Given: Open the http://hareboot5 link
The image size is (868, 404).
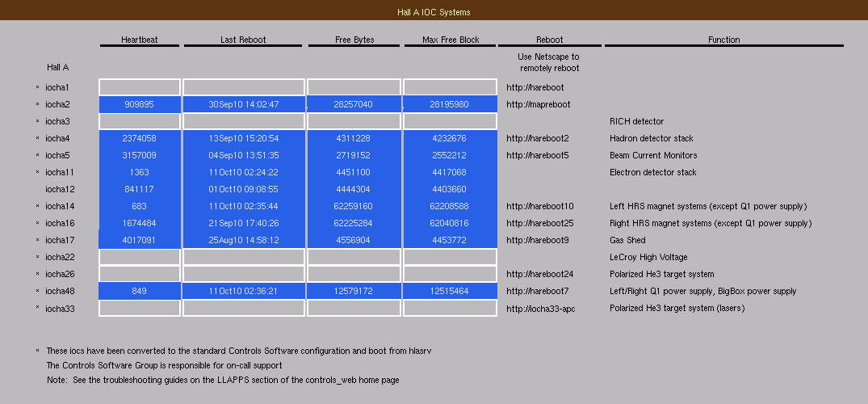Looking at the screenshot, I should [x=538, y=155].
